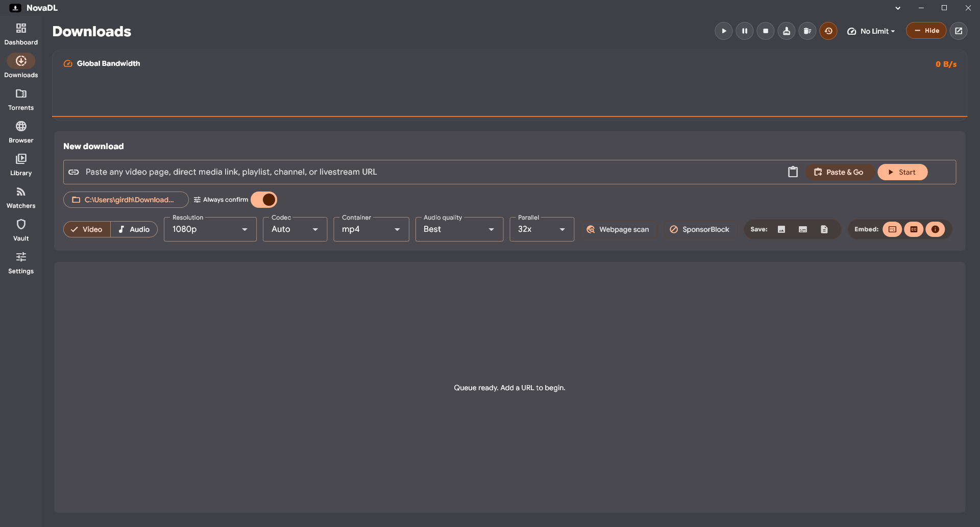Image resolution: width=980 pixels, height=527 pixels.
Task: Open the Container mp4 dropdown
Action: [371, 229]
